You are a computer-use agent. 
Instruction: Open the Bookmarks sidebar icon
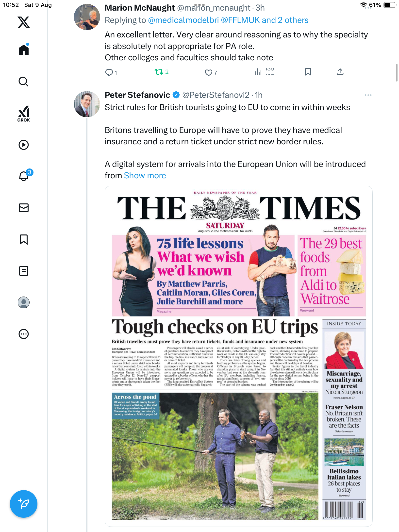coord(24,239)
